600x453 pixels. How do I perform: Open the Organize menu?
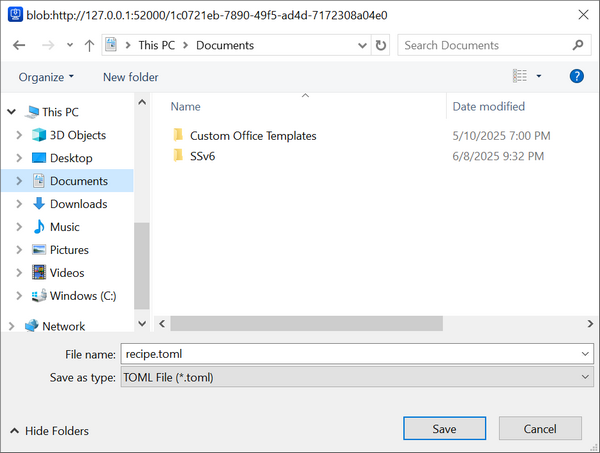pyautogui.click(x=46, y=77)
